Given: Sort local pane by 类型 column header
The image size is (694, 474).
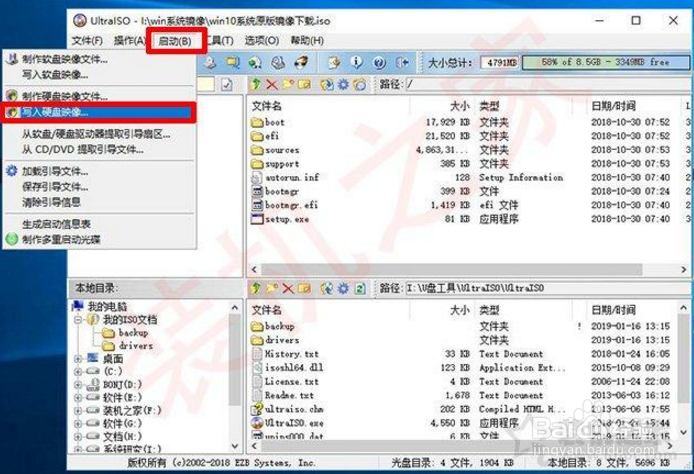Looking at the screenshot, I should 489,310.
